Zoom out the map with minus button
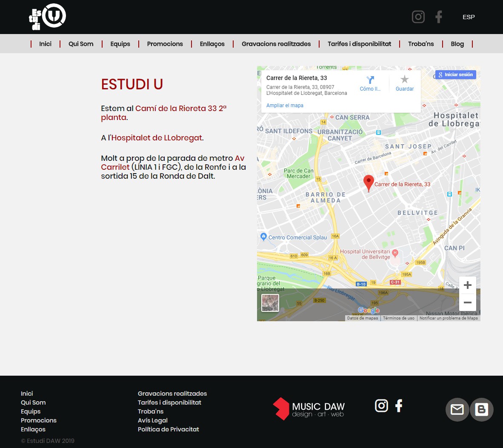503x448 pixels. pos(467,302)
